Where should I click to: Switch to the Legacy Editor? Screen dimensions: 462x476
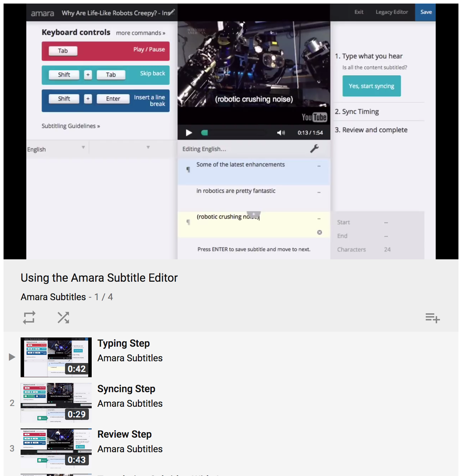point(392,12)
